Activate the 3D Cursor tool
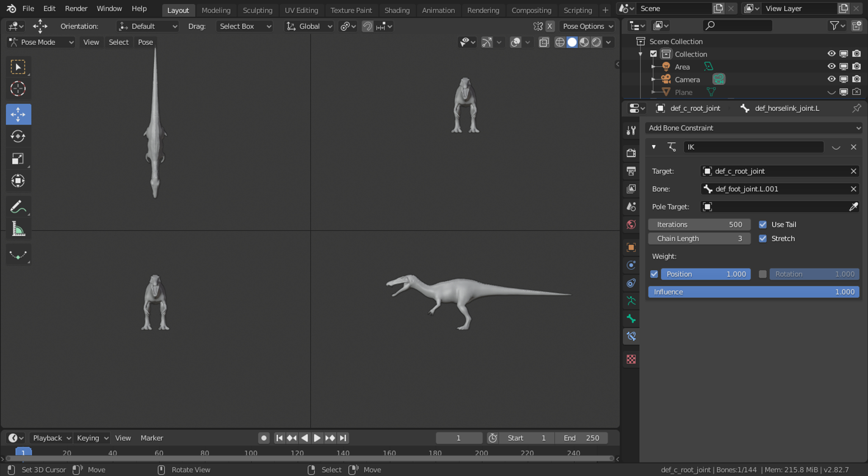This screenshot has width=868, height=476. [18, 89]
